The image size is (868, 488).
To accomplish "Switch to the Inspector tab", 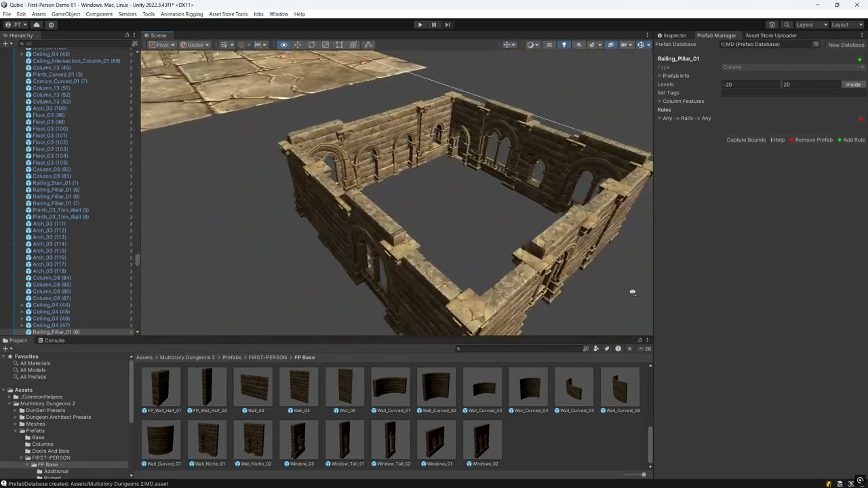I will 671,35.
